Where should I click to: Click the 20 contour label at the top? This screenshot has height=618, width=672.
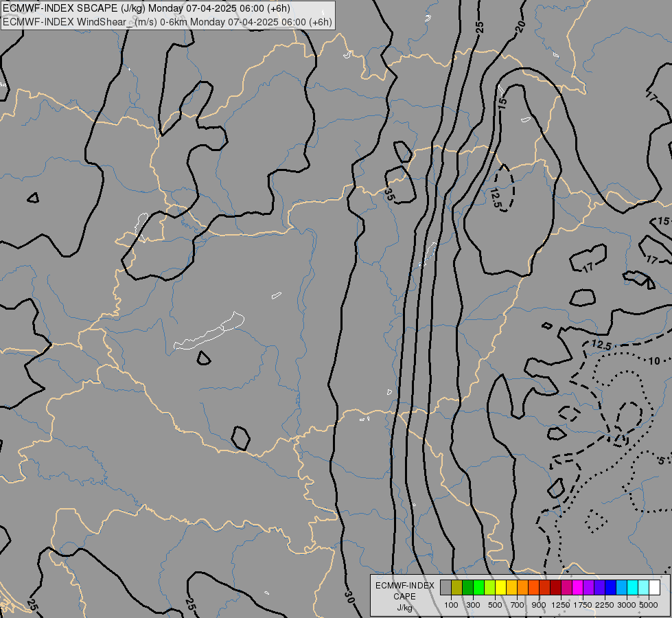(x=520, y=27)
